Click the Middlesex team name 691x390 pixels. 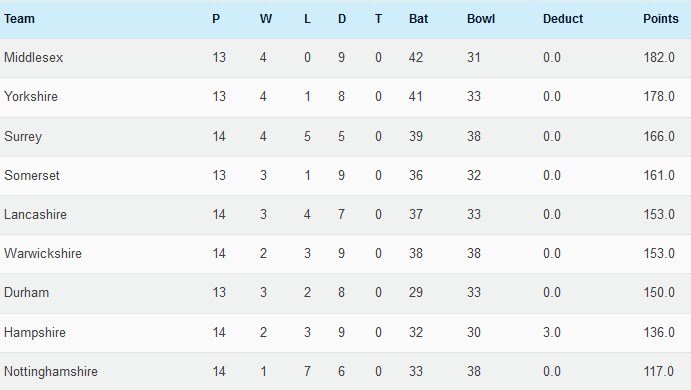[x=33, y=57]
